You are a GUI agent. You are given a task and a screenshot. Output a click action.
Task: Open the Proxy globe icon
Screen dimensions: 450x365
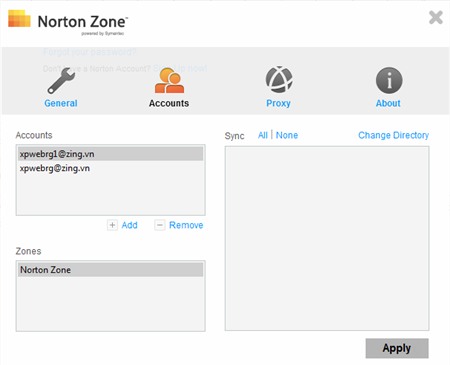(279, 80)
